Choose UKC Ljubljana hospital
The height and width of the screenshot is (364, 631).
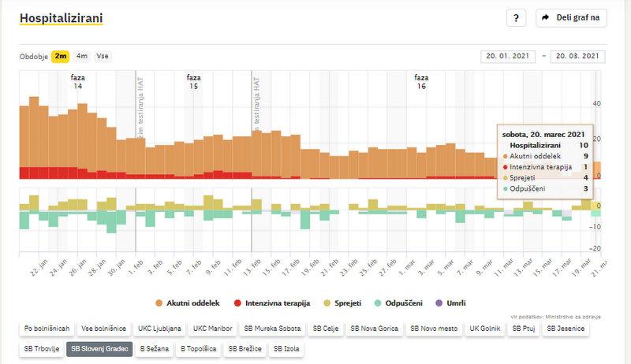point(159,328)
